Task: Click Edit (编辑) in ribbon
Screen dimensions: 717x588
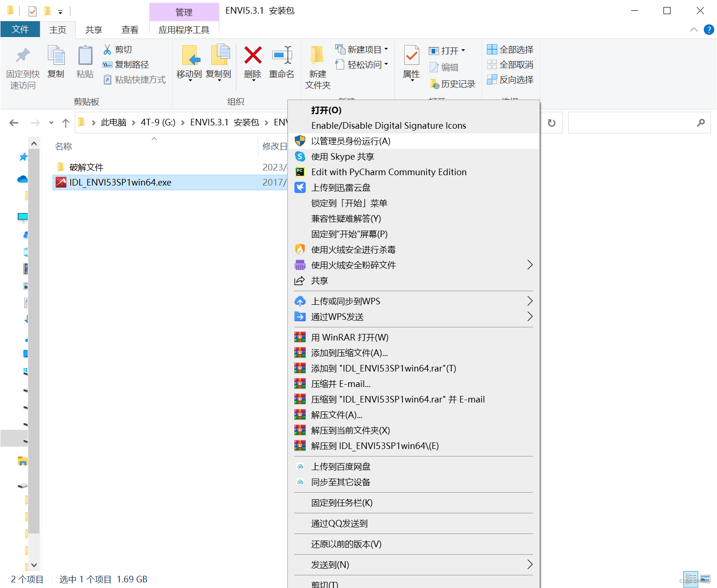Action: click(x=444, y=67)
